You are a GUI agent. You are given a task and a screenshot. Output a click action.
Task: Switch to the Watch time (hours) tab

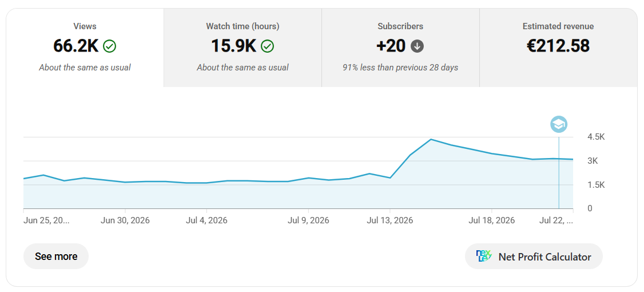click(x=243, y=48)
